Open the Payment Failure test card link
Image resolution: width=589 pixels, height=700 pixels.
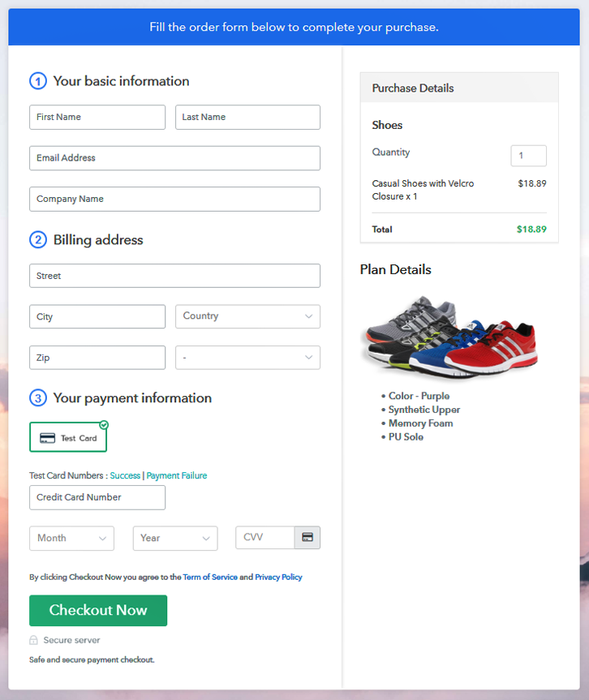pos(177,475)
